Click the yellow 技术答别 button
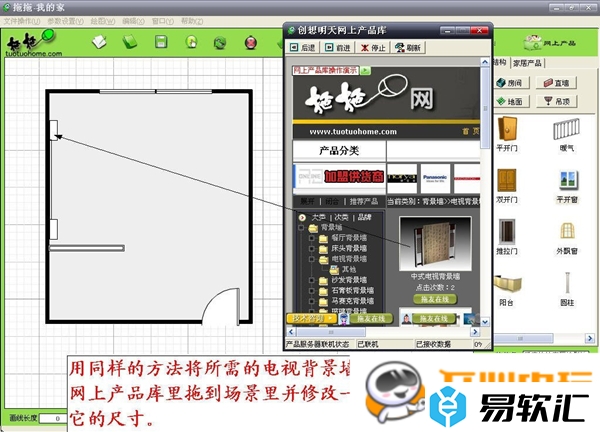 point(311,318)
